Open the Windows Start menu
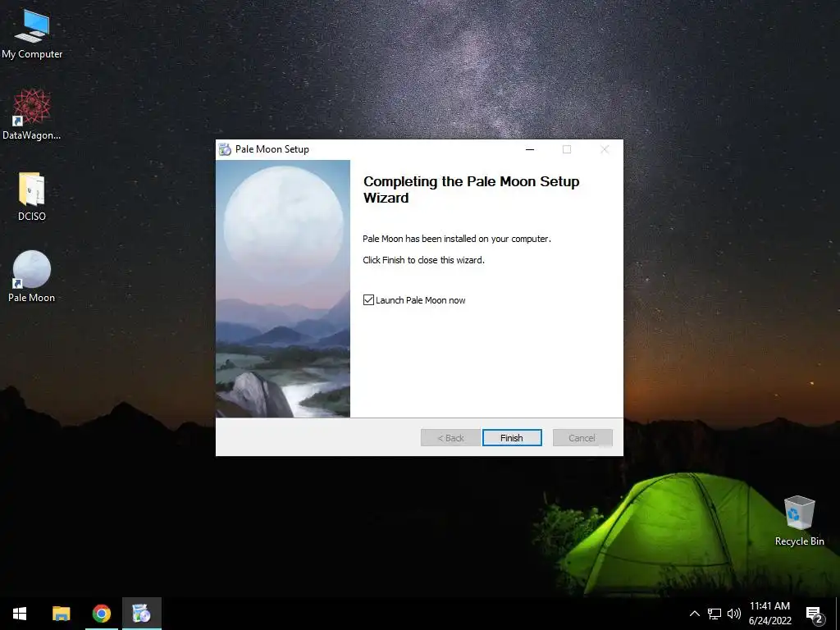The image size is (840, 630). (x=20, y=614)
